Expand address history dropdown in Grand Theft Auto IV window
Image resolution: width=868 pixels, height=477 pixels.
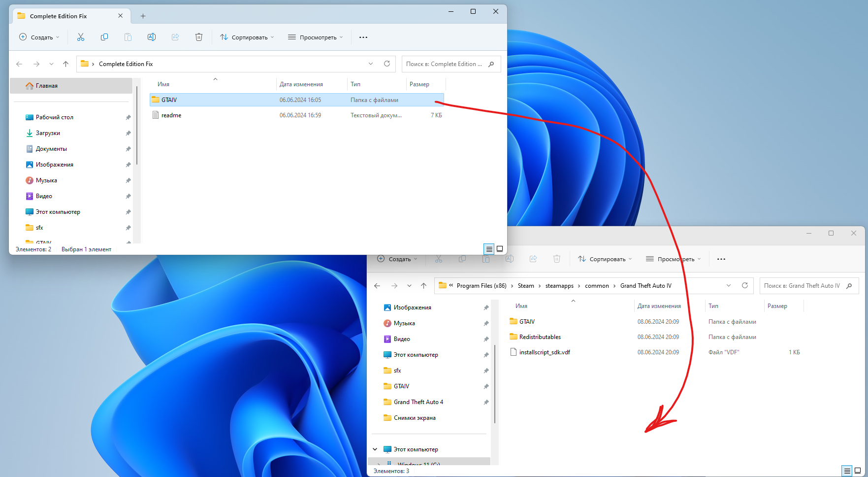[729, 286]
